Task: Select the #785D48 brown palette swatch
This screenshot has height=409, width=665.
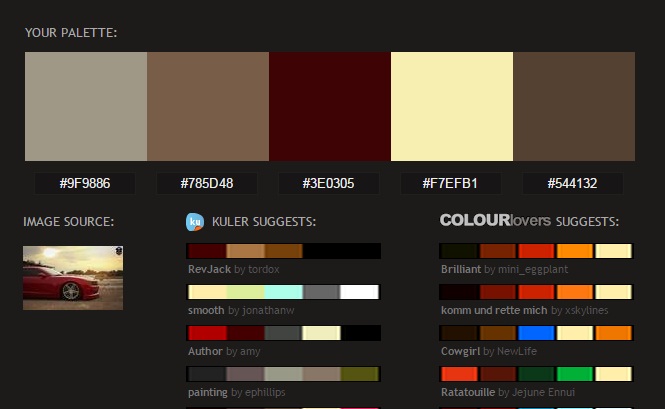Action: (x=208, y=106)
